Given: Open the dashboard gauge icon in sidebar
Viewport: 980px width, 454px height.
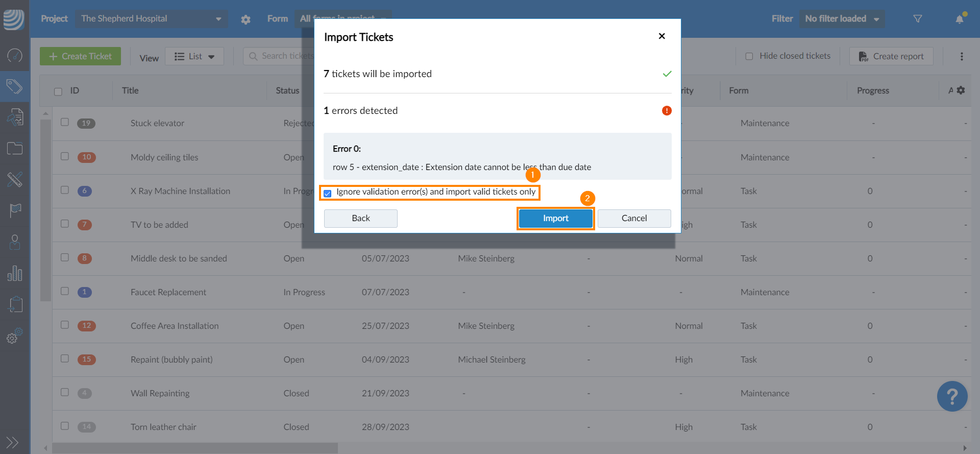Looking at the screenshot, I should click(x=14, y=55).
